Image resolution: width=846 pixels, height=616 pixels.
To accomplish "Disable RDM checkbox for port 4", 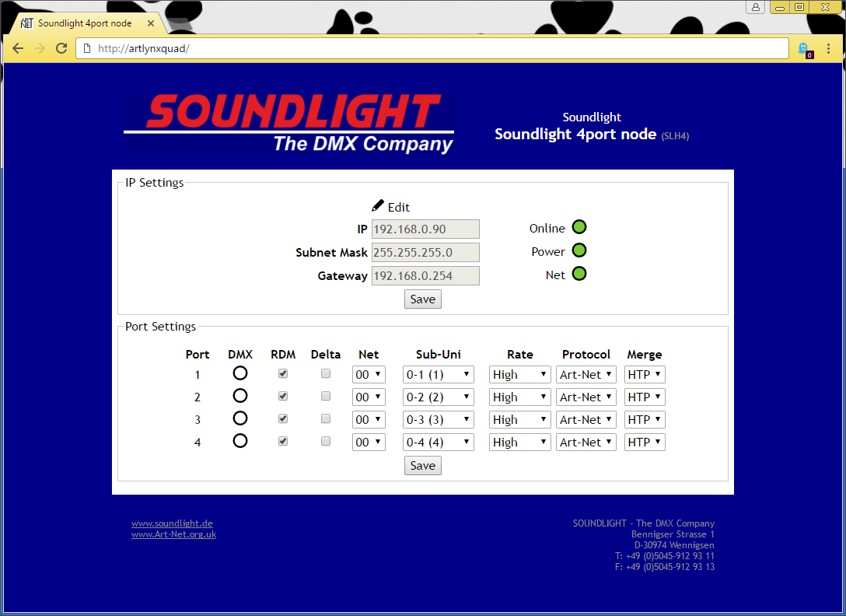I will [283, 441].
